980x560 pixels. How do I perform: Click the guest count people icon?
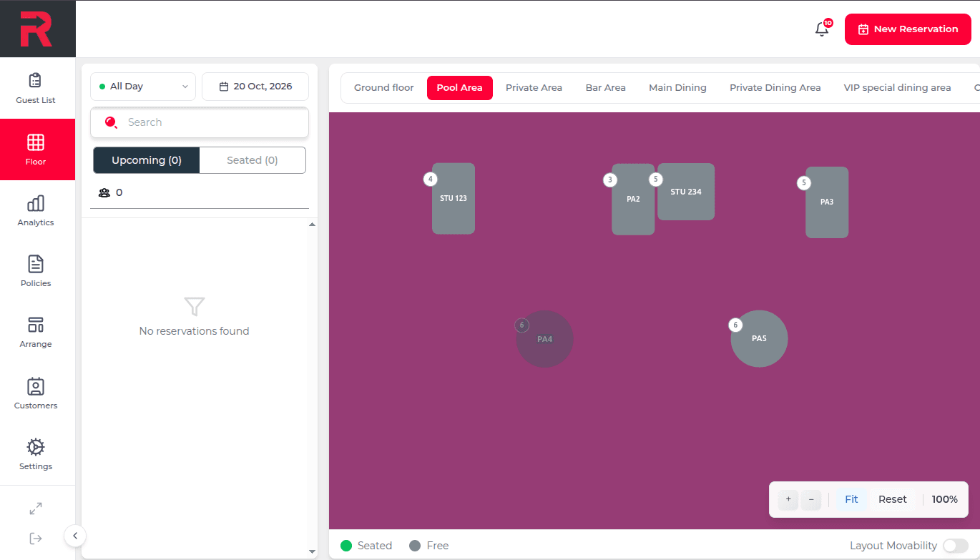104,192
